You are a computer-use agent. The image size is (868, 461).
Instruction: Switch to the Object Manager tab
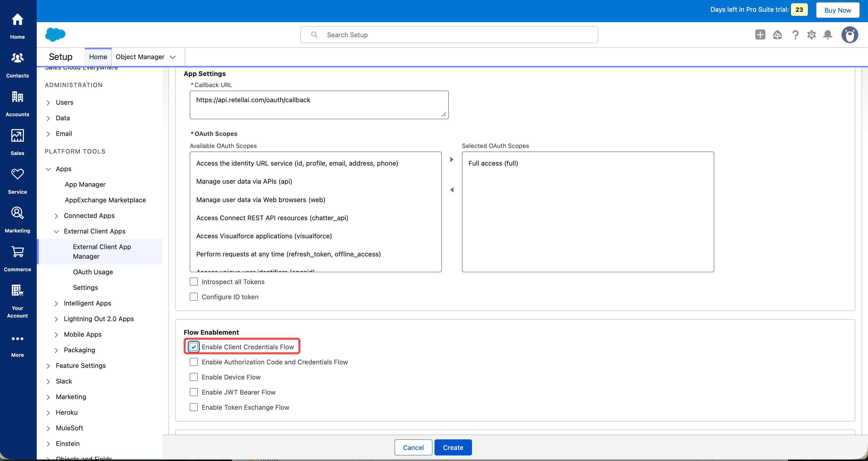click(x=140, y=57)
